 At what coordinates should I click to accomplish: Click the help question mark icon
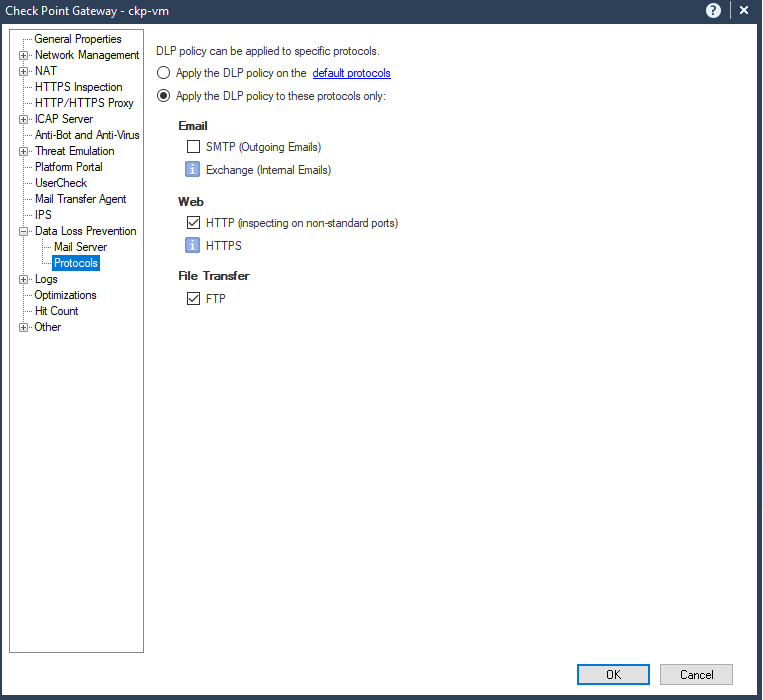[x=713, y=10]
